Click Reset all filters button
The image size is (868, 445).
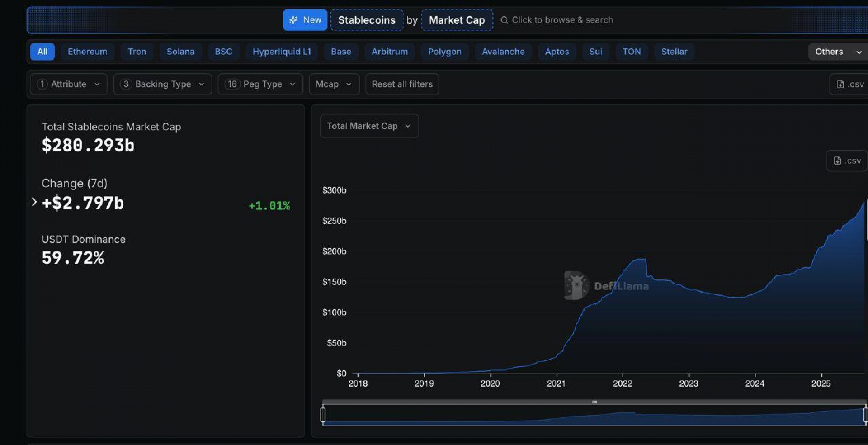point(402,84)
